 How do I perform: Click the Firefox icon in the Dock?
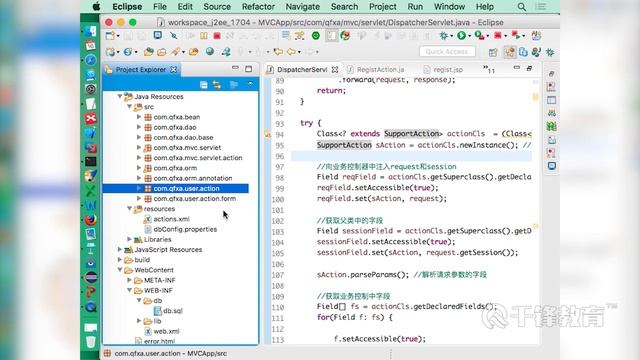click(91, 220)
